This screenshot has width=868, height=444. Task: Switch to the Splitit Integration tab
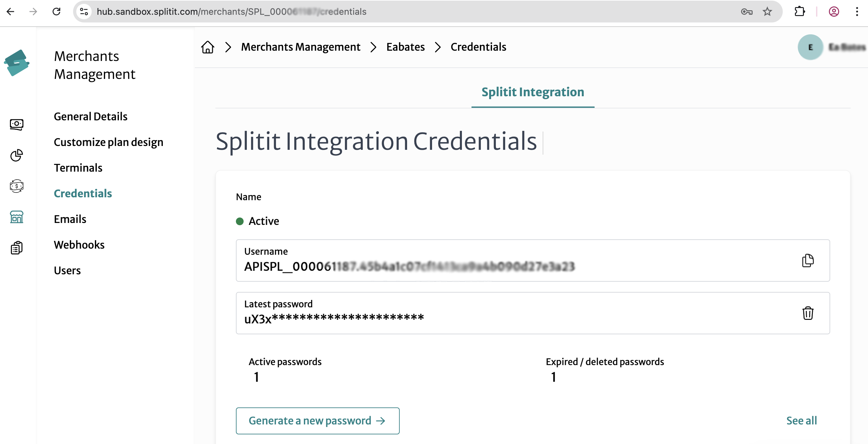[533, 92]
